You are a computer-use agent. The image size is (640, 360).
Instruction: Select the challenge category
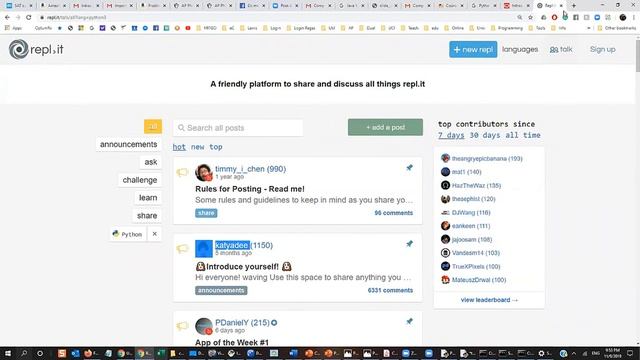coord(140,180)
